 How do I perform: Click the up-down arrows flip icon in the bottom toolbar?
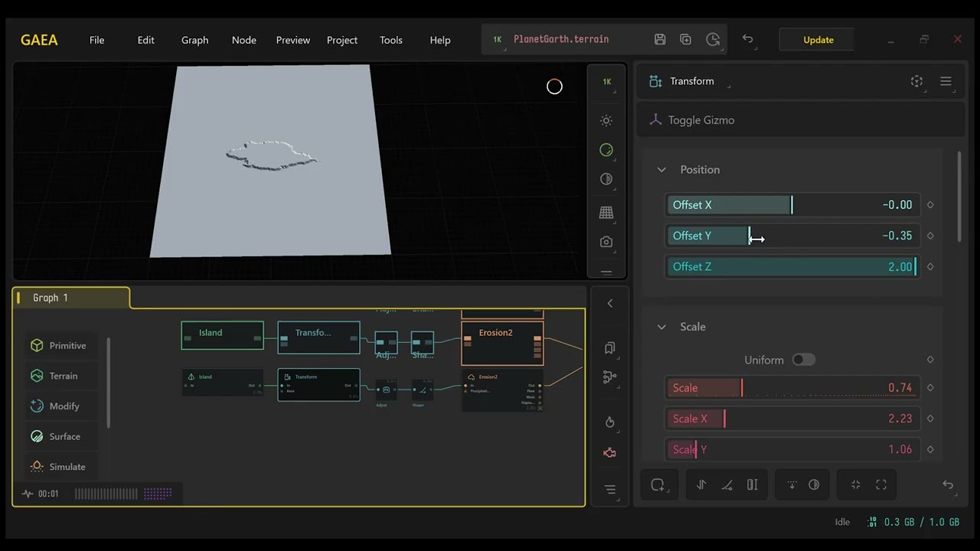701,484
